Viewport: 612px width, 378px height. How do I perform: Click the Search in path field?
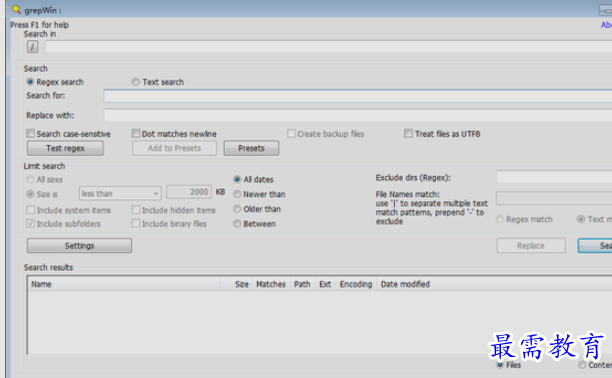(329, 47)
